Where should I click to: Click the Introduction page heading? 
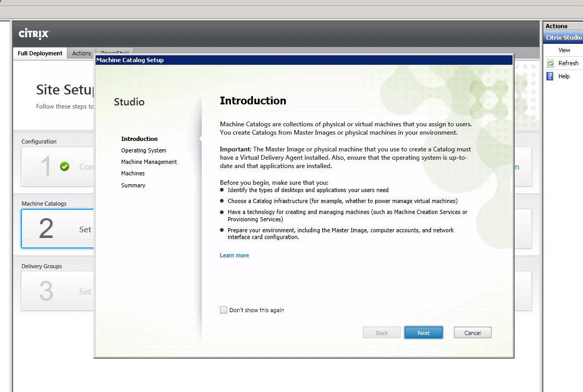(253, 101)
